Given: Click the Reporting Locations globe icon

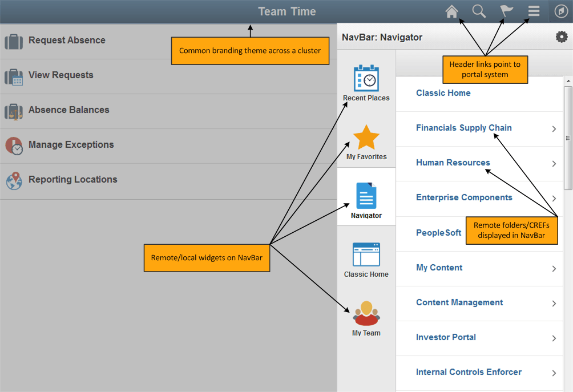Looking at the screenshot, I should 14,180.
